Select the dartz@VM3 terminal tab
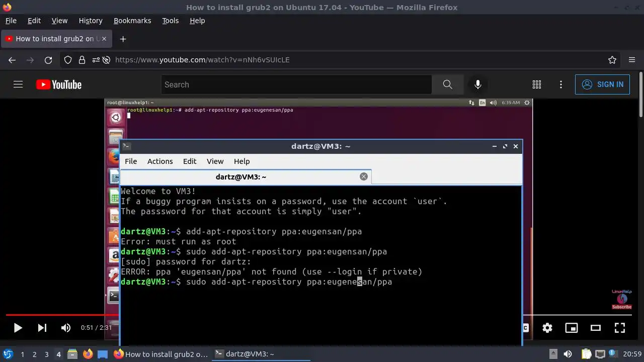The width and height of the screenshot is (644, 362). [246, 176]
